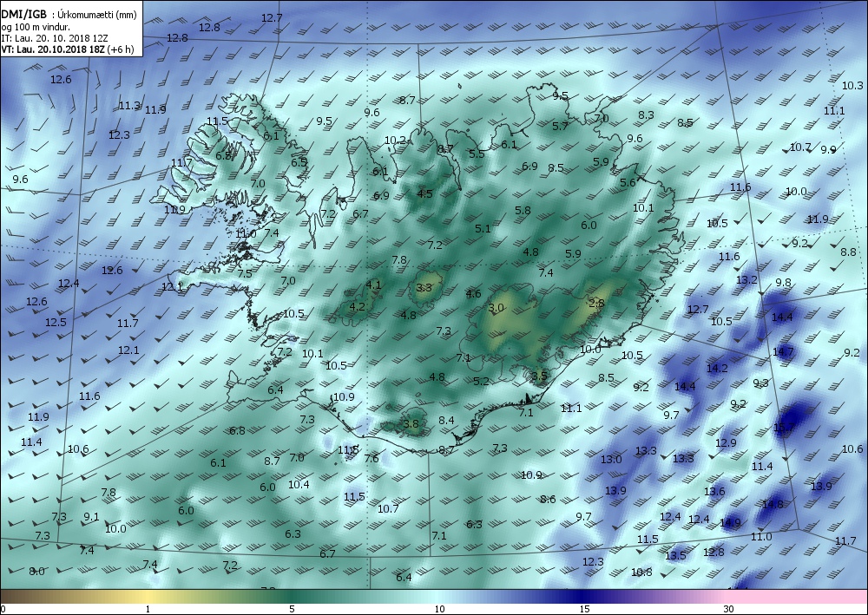This screenshot has height=615, width=868.
Task: Click the 10.8 value on the map
Action: click(x=641, y=572)
